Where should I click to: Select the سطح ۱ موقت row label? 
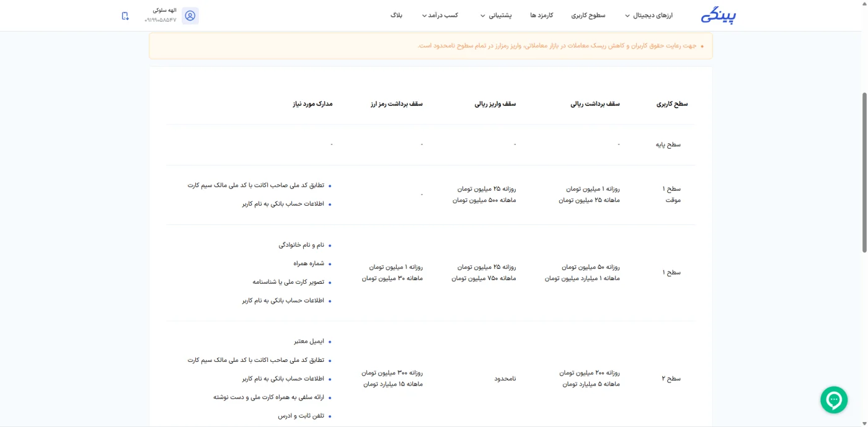coord(671,195)
